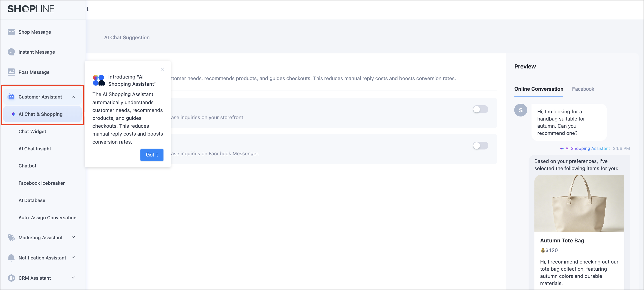Open Facebook Icebreaker settings
This screenshot has width=644, height=290.
42,183
